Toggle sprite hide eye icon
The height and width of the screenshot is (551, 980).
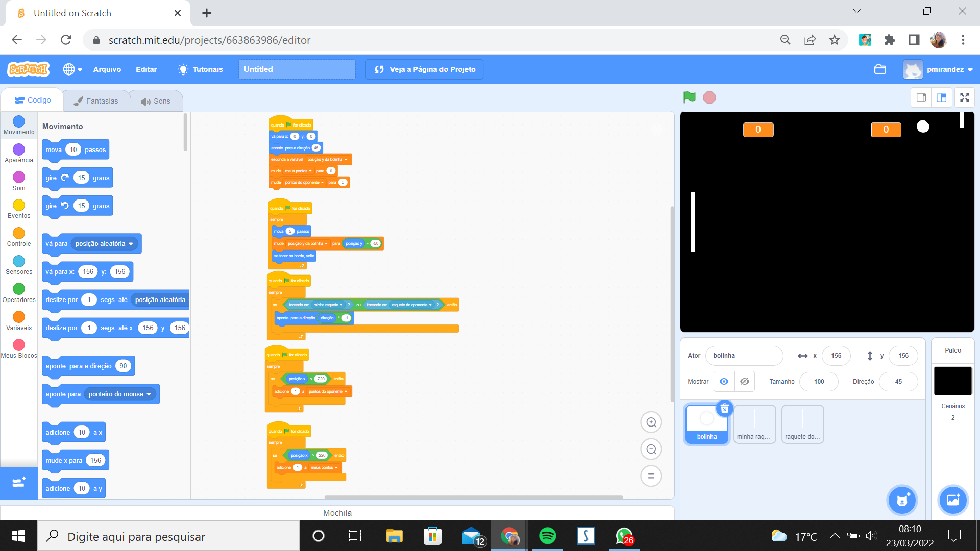pos(745,382)
